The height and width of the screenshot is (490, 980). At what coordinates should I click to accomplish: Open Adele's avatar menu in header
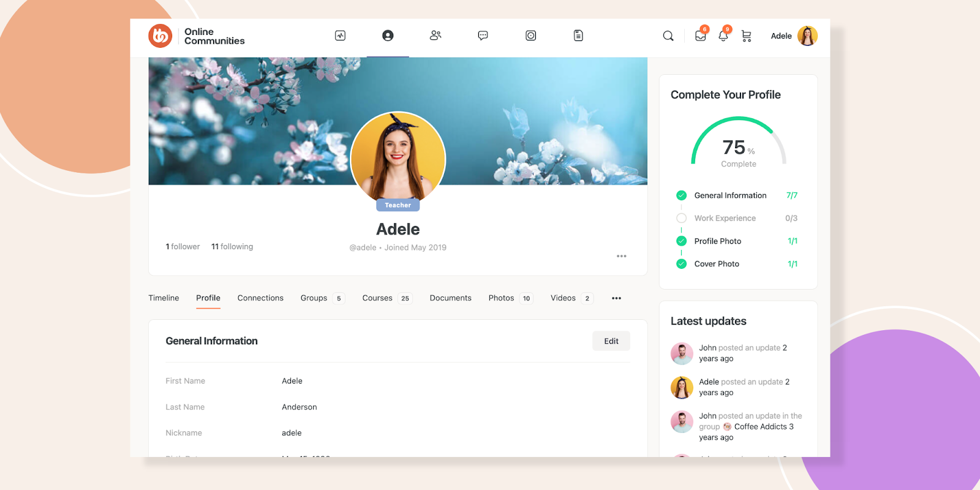pos(807,36)
